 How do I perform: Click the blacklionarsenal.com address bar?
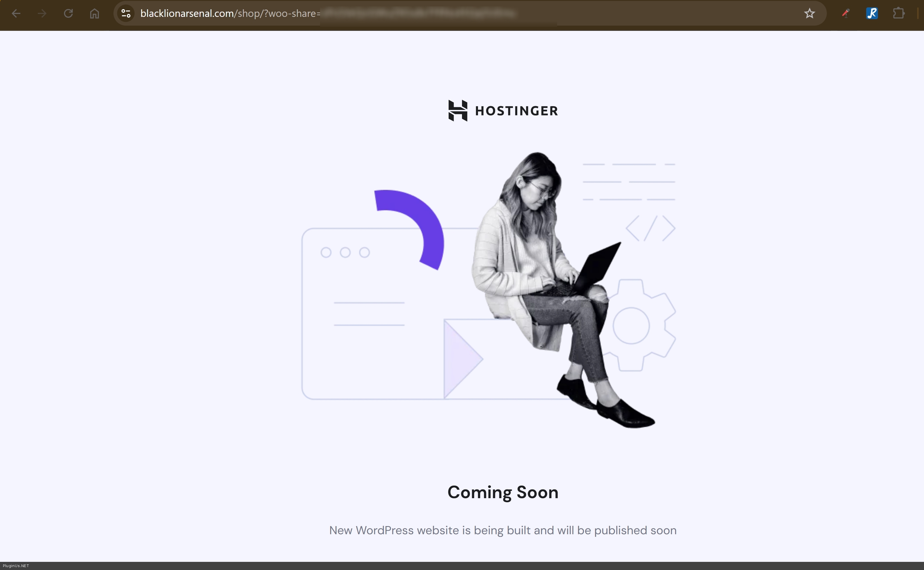pos(230,14)
